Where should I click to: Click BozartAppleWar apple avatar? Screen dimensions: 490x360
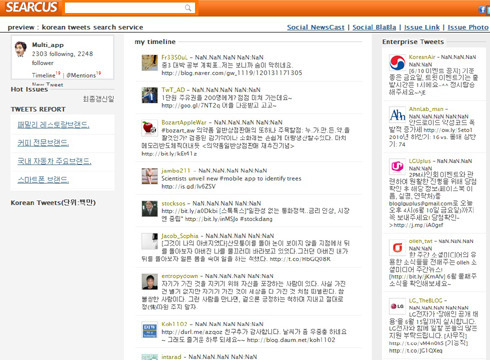pyautogui.click(x=150, y=128)
